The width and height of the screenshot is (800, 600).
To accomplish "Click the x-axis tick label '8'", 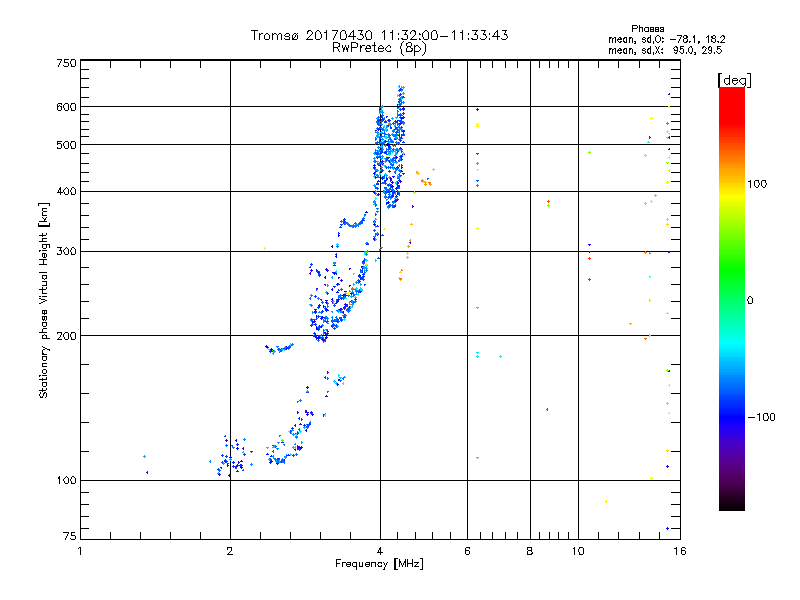I will pos(530,551).
